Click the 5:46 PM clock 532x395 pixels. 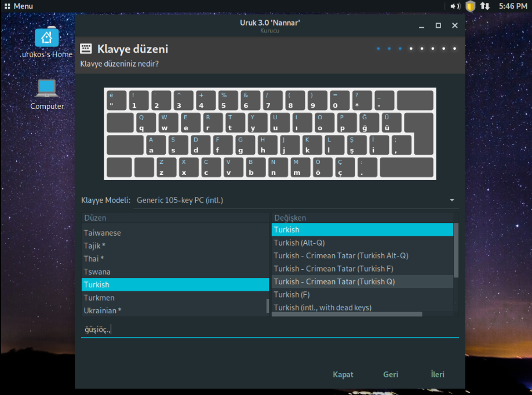pyautogui.click(x=513, y=6)
